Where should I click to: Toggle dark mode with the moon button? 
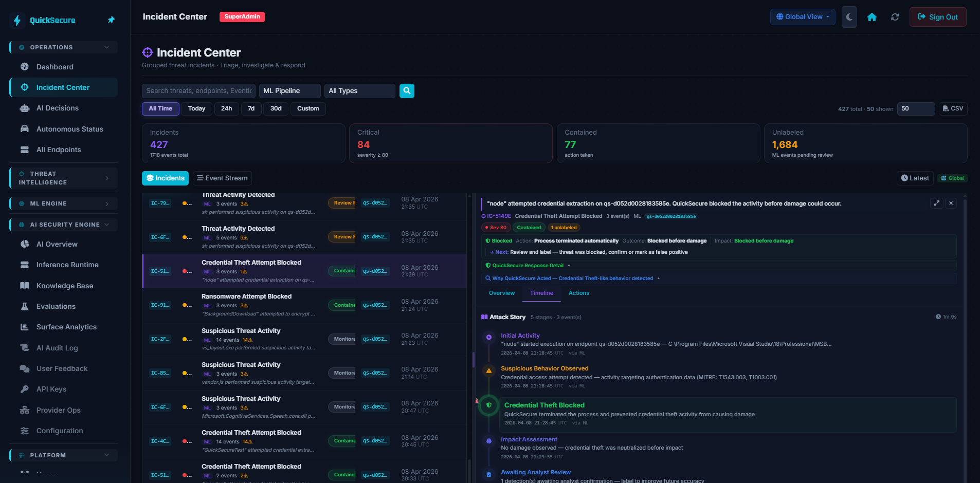point(849,17)
